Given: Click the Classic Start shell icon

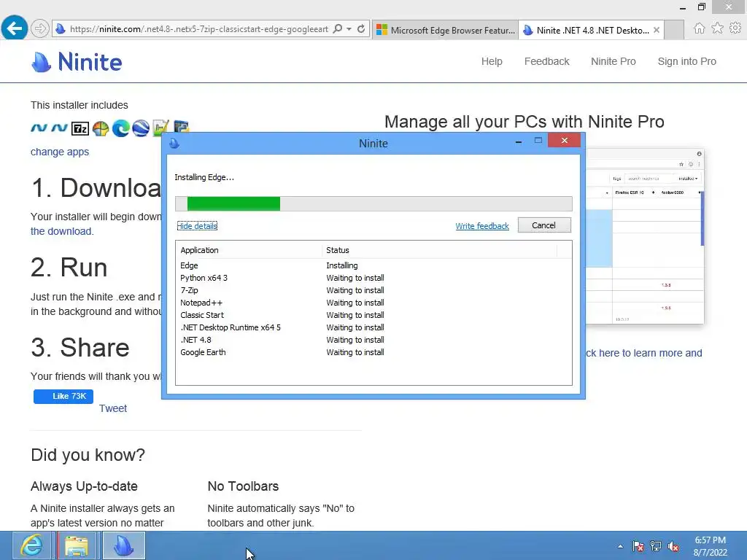Looking at the screenshot, I should pos(101,128).
